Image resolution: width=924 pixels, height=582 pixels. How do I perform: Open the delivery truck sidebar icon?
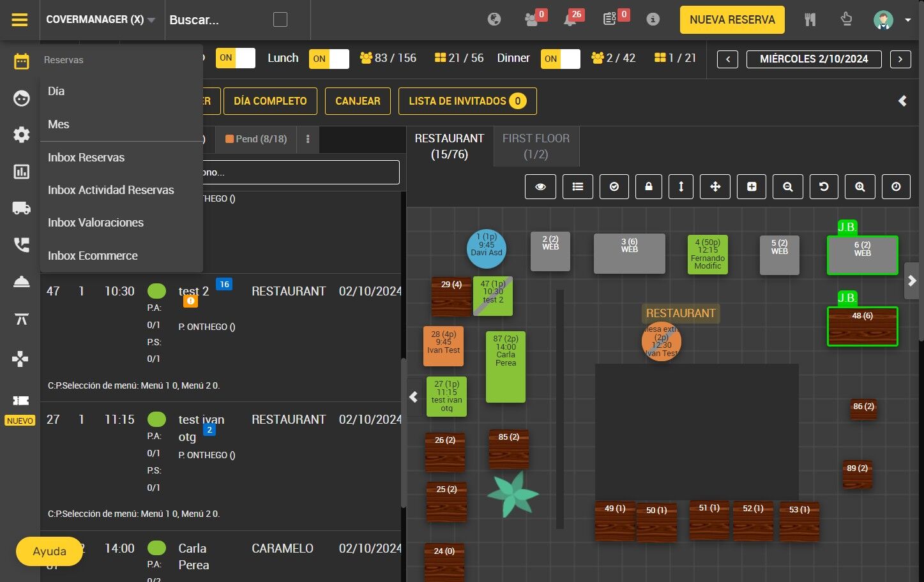(21, 208)
